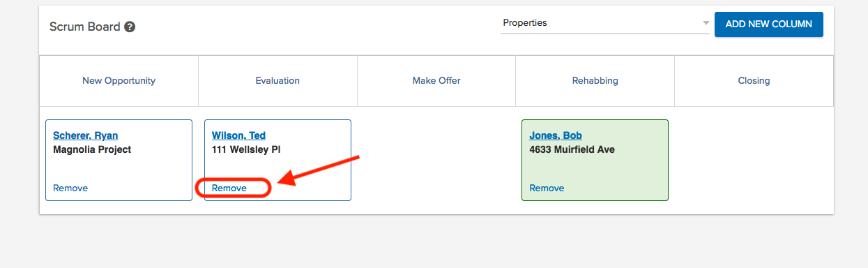
Task: Select the Closing column header
Action: pos(754,81)
